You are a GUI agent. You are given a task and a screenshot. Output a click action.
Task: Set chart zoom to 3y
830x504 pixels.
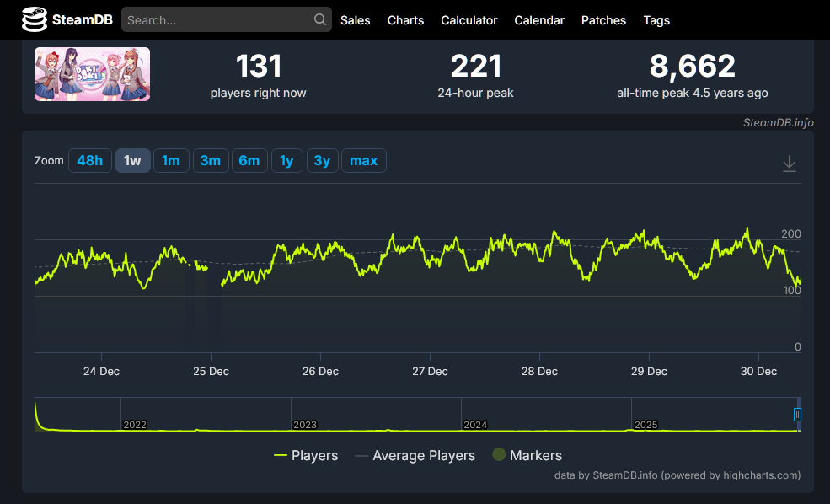point(323,160)
